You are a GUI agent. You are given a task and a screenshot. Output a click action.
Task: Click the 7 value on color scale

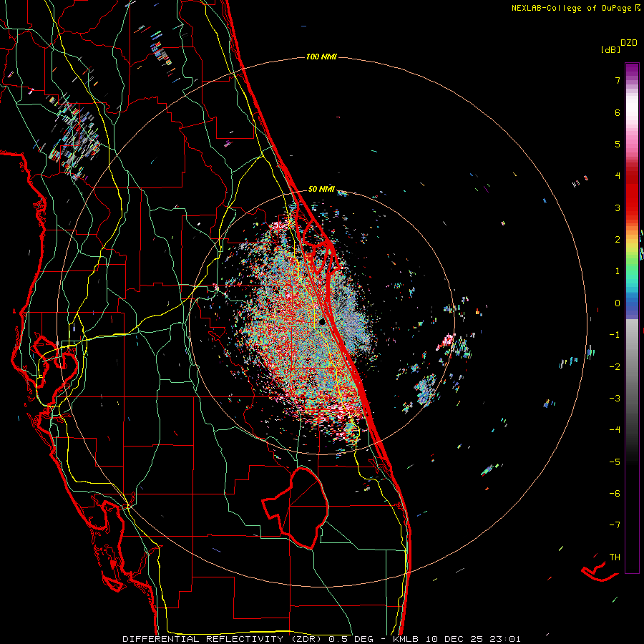coord(618,80)
